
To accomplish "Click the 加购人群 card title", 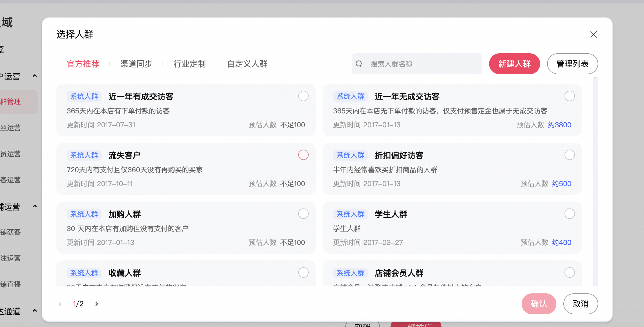I will coord(125,214).
